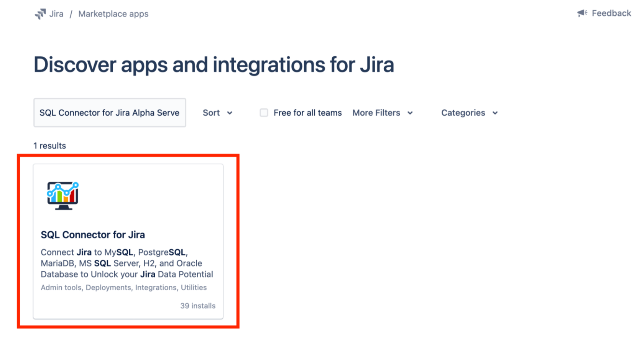Viewport: 644px width, 347px height.
Task: Navigate to Jira breadcrumb link
Action: point(56,14)
